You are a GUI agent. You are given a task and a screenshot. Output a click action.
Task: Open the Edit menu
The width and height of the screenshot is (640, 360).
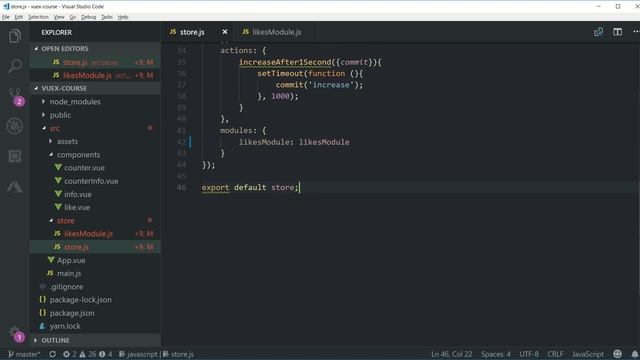pyautogui.click(x=19, y=17)
